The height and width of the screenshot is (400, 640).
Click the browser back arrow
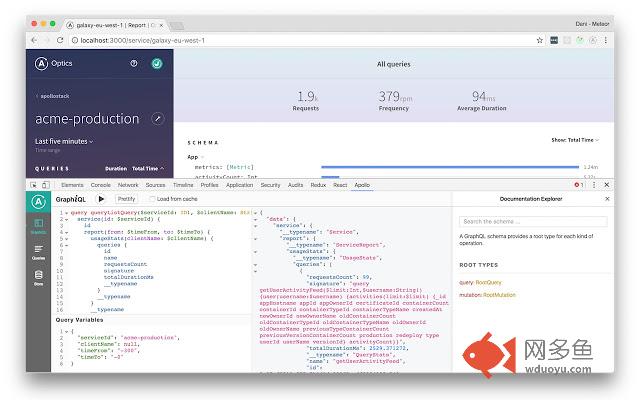coord(34,40)
